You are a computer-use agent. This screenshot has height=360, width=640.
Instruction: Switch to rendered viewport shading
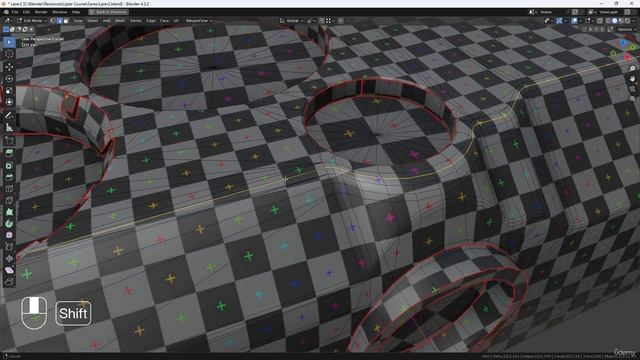coord(627,21)
